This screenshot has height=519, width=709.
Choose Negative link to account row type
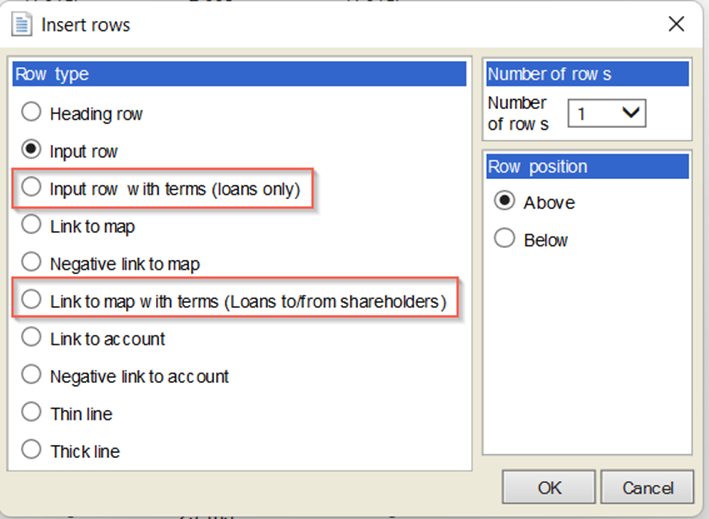tap(31, 376)
